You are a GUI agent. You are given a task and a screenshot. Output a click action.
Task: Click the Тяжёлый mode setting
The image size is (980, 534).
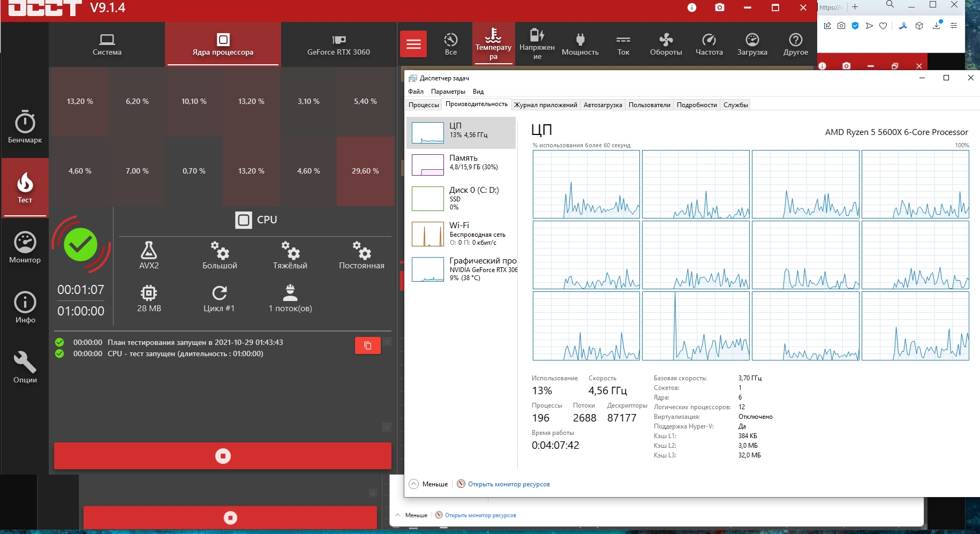tap(290, 255)
